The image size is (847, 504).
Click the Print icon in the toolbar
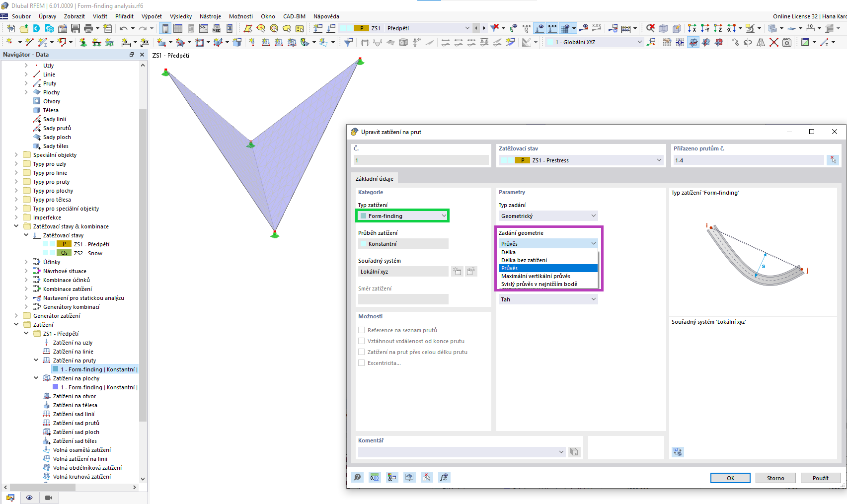pyautogui.click(x=89, y=28)
